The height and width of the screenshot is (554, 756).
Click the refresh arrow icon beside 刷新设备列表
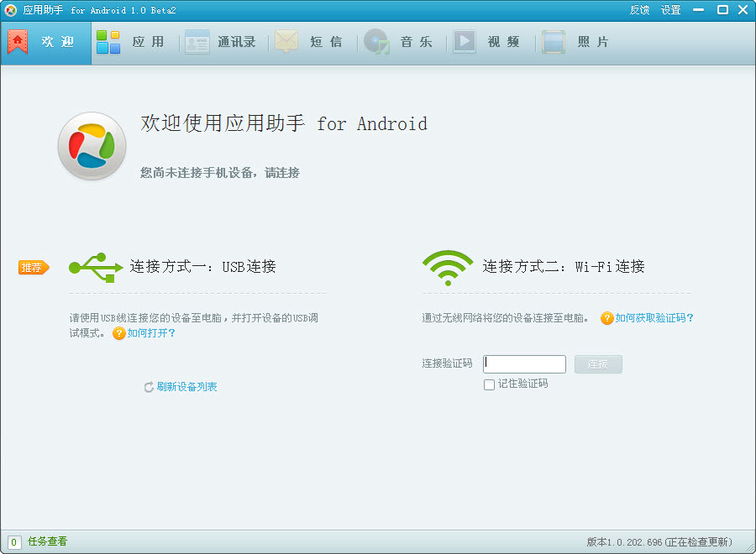click(149, 387)
